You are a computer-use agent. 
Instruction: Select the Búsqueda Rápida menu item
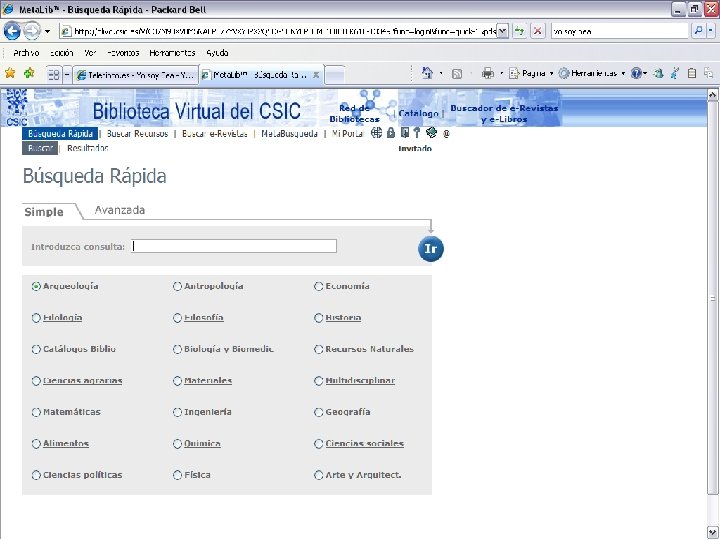tap(60, 134)
